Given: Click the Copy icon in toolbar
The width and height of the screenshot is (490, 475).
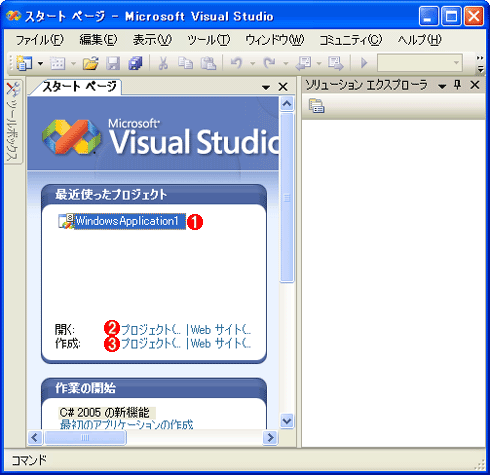Looking at the screenshot, I should pyautogui.click(x=185, y=63).
